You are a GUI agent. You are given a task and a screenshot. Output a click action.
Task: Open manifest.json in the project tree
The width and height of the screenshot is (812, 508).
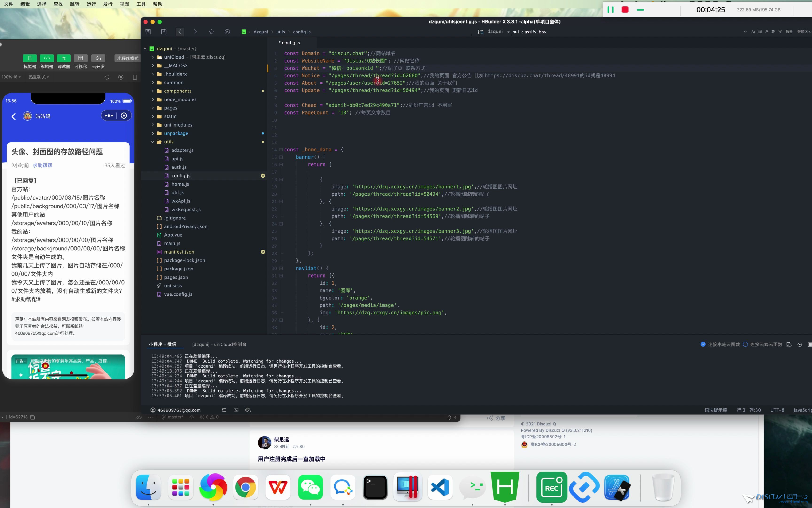[x=179, y=252]
